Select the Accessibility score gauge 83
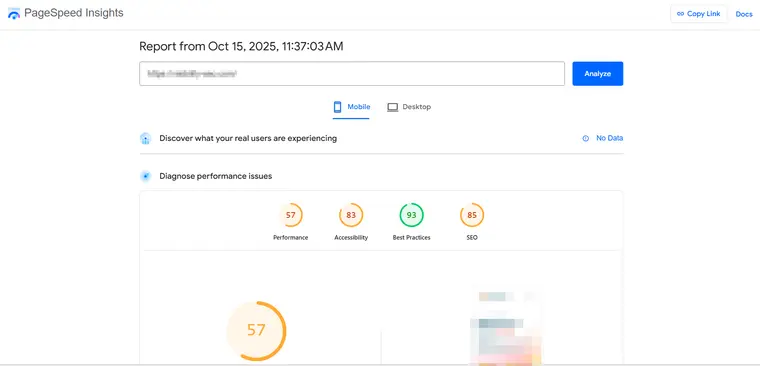Screen dimensions: 760x366 click(351, 215)
